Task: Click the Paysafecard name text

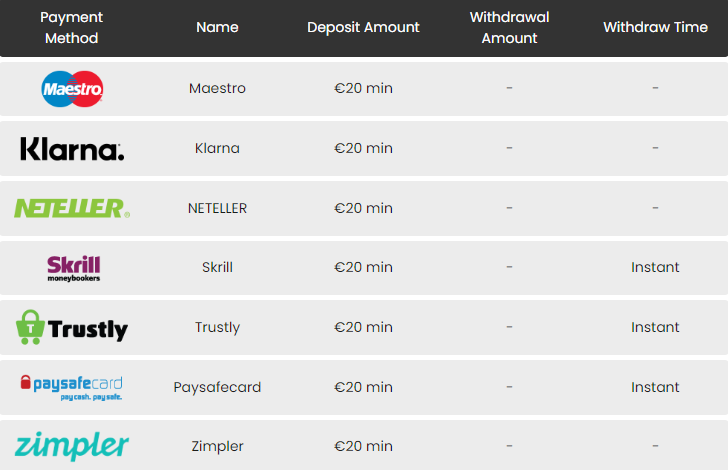Action: 217,387
